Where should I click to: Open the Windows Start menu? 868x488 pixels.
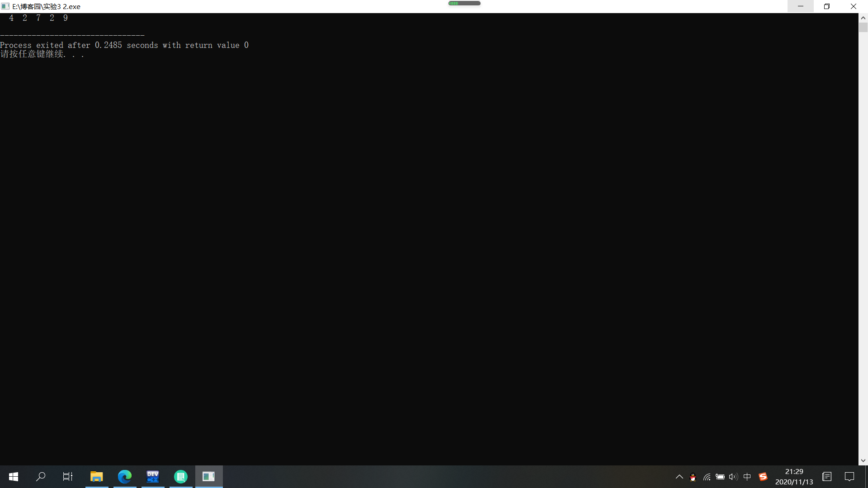(x=14, y=476)
